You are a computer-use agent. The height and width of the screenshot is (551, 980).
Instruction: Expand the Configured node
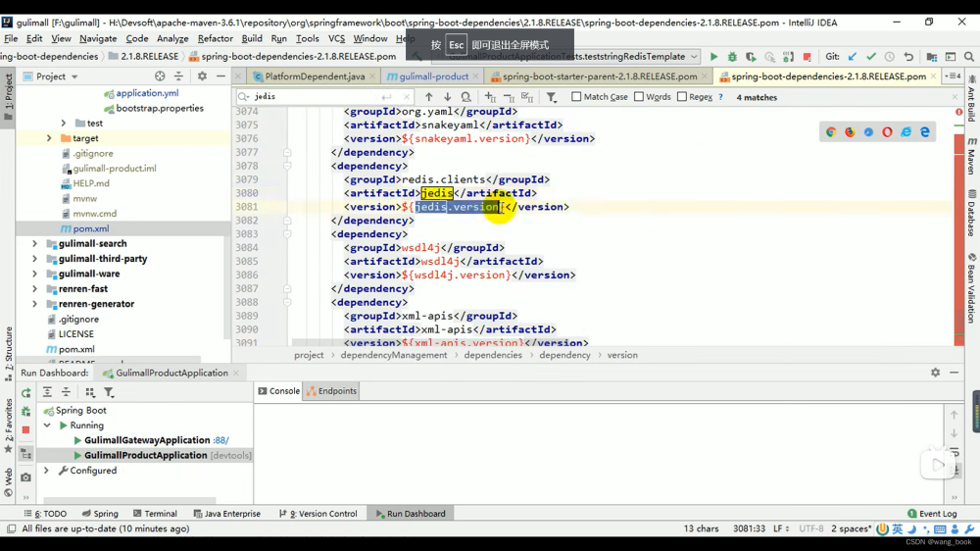click(46, 471)
